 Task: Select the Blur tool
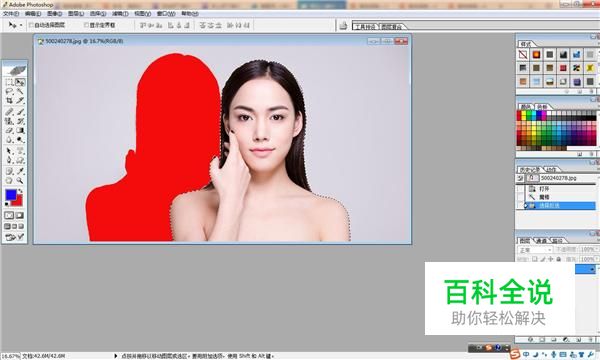pos(9,140)
